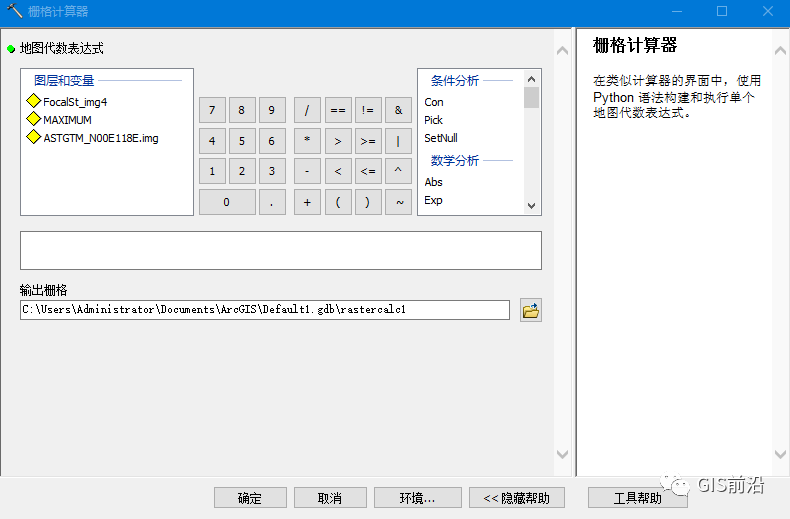Insert the division operator
Screen dimensions: 790x519
pyautogui.click(x=307, y=110)
